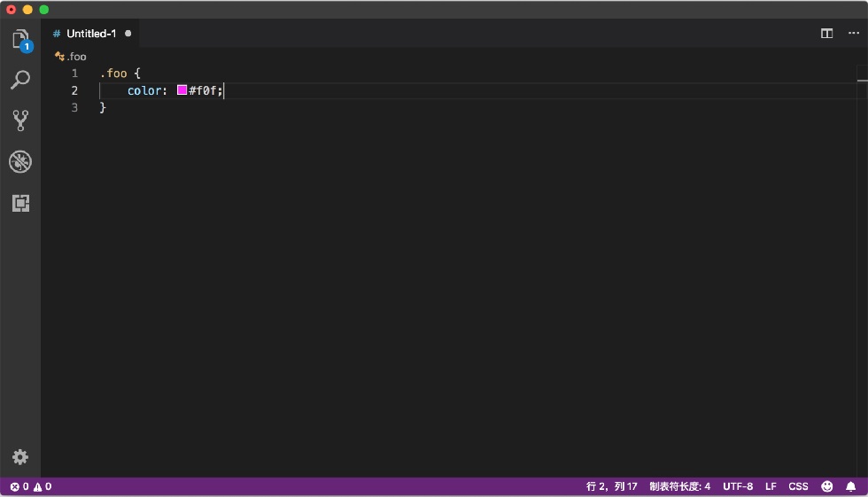The height and width of the screenshot is (497, 868).
Task: Open the UTF-8 encoding selector
Action: (x=737, y=486)
